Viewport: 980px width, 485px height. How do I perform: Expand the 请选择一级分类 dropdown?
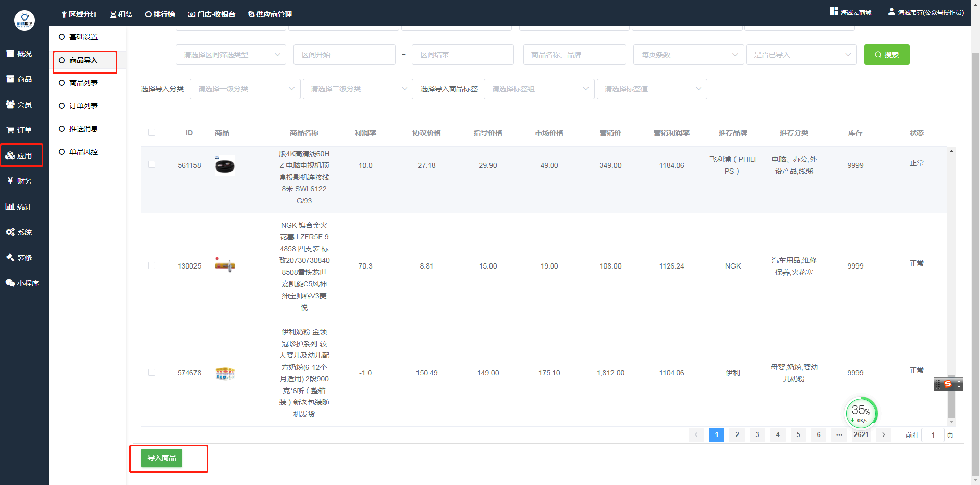pyautogui.click(x=245, y=89)
